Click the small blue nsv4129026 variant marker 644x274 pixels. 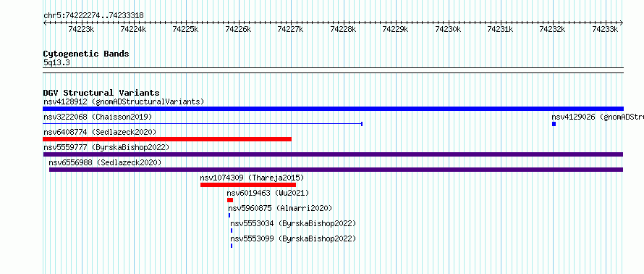click(x=554, y=124)
